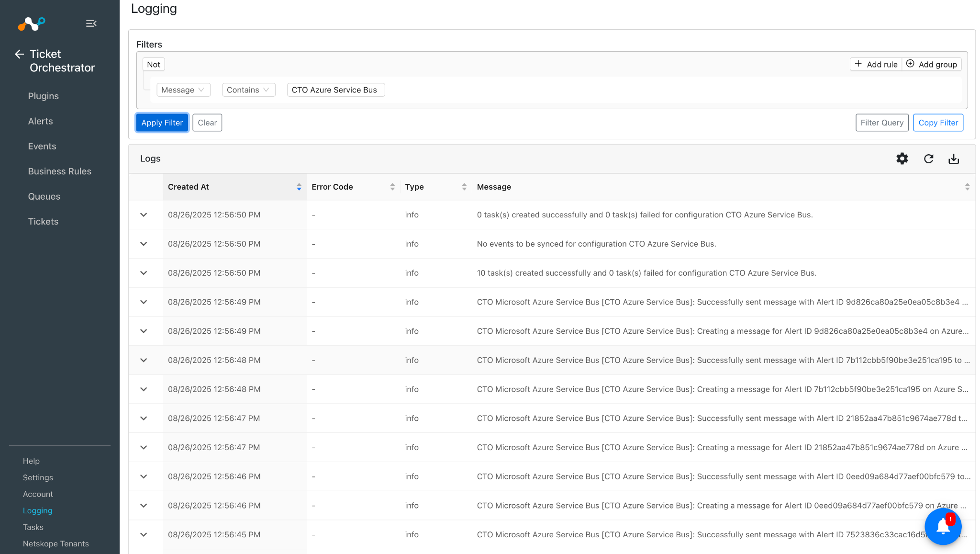Sort by Error Code column arrows
Image resolution: width=980 pixels, height=554 pixels.
392,187
